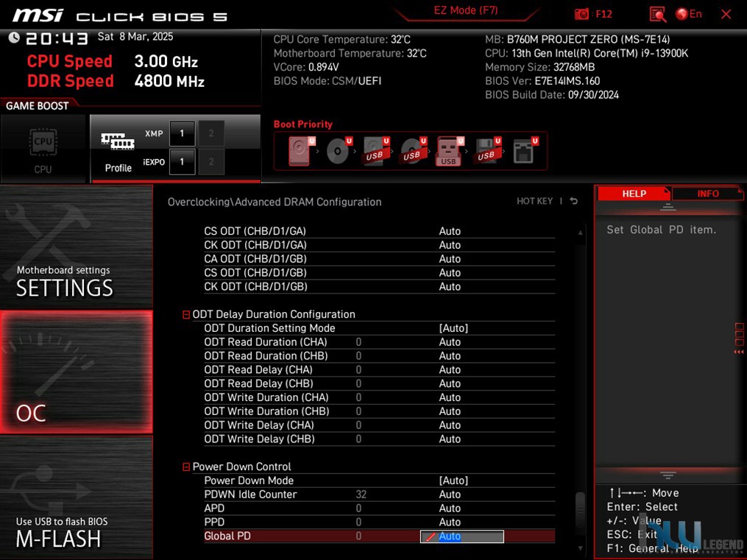747x560 pixels.
Task: Change language via the En globe icon
Action: point(689,14)
